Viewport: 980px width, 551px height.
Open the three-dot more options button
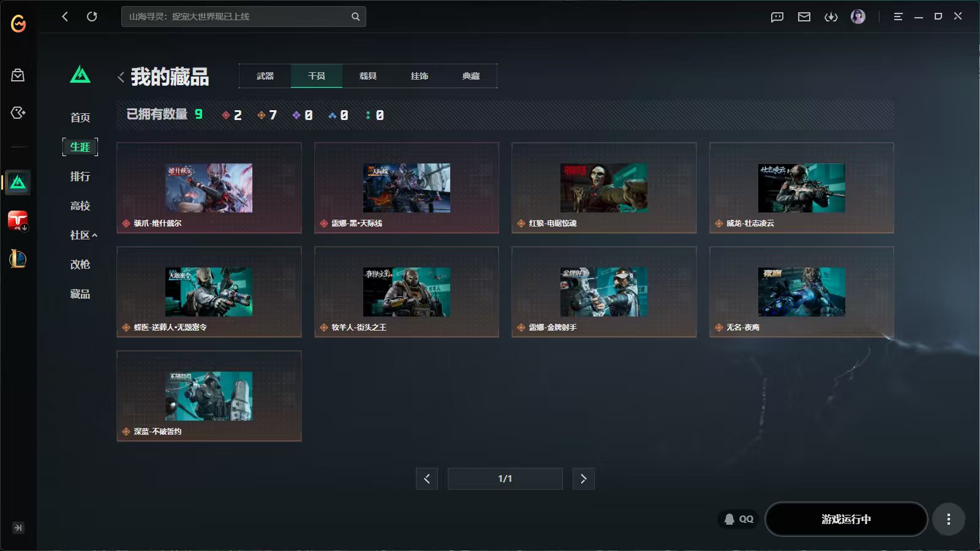(x=948, y=519)
